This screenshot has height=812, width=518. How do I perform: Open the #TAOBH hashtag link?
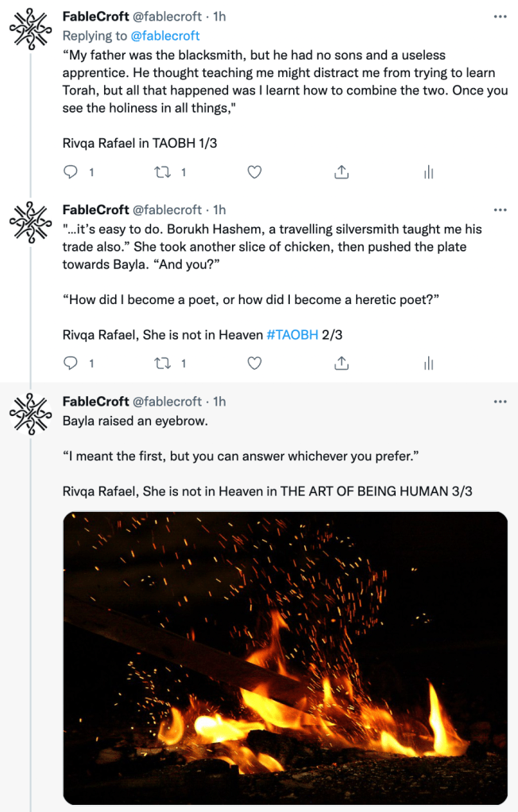tap(292, 335)
